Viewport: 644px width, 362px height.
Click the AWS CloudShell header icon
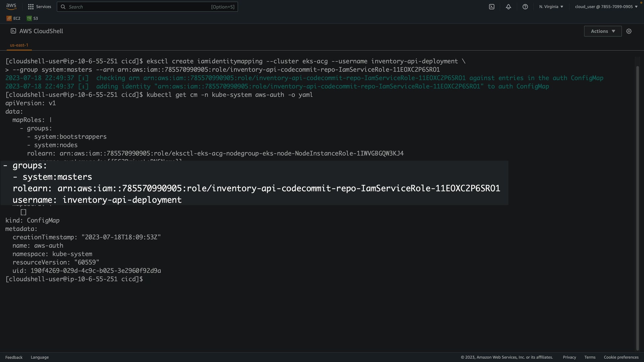[13, 31]
